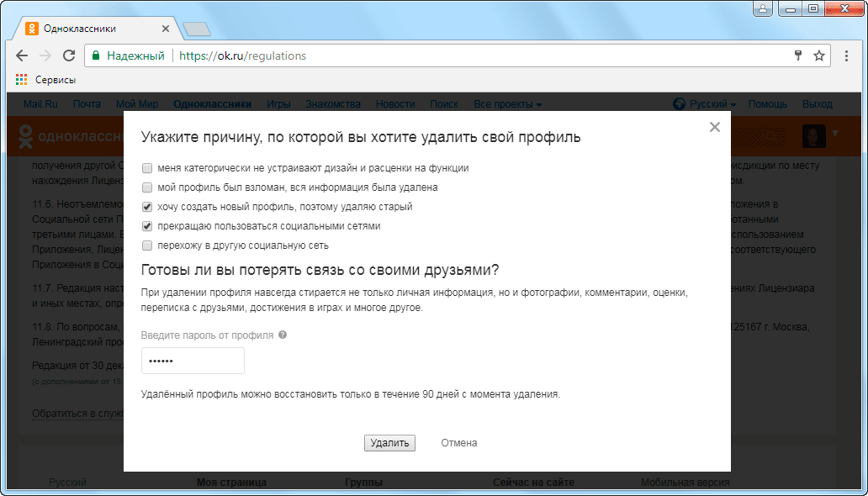Click the profile password input field
The image size is (868, 496).
[193, 361]
